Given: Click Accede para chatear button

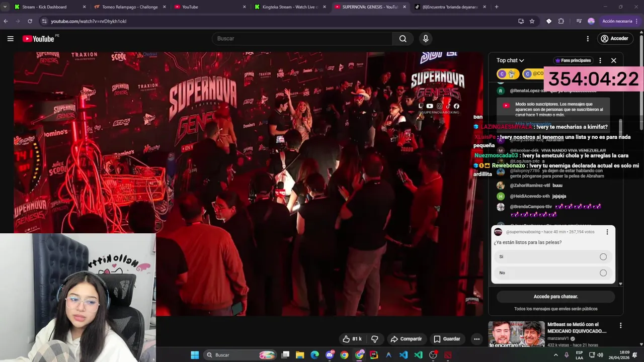Looking at the screenshot, I should point(555,297).
